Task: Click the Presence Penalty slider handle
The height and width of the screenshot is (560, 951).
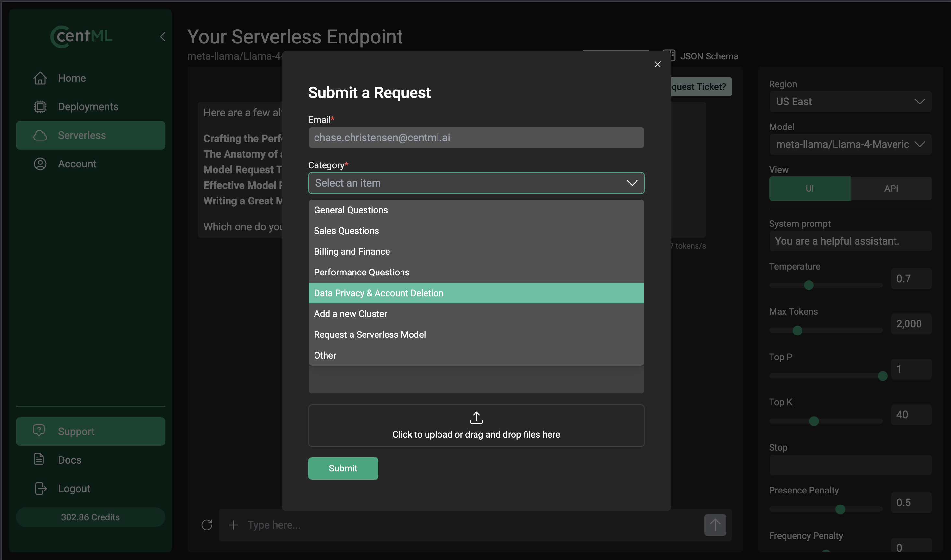Action: pyautogui.click(x=840, y=509)
